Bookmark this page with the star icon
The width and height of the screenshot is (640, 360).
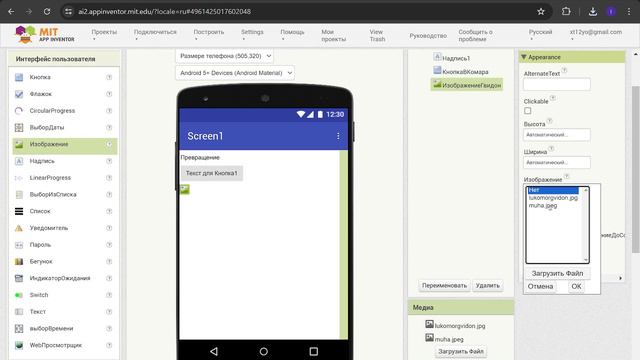click(541, 11)
